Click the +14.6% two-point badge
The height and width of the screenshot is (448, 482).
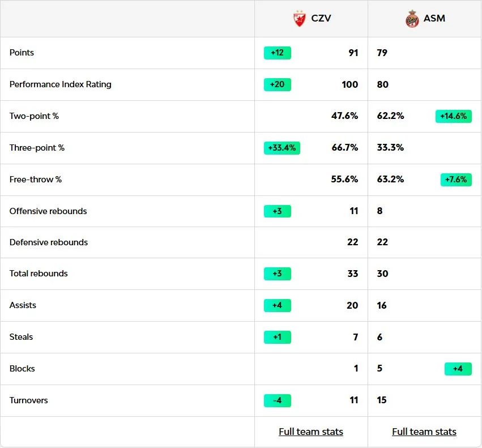coord(453,116)
